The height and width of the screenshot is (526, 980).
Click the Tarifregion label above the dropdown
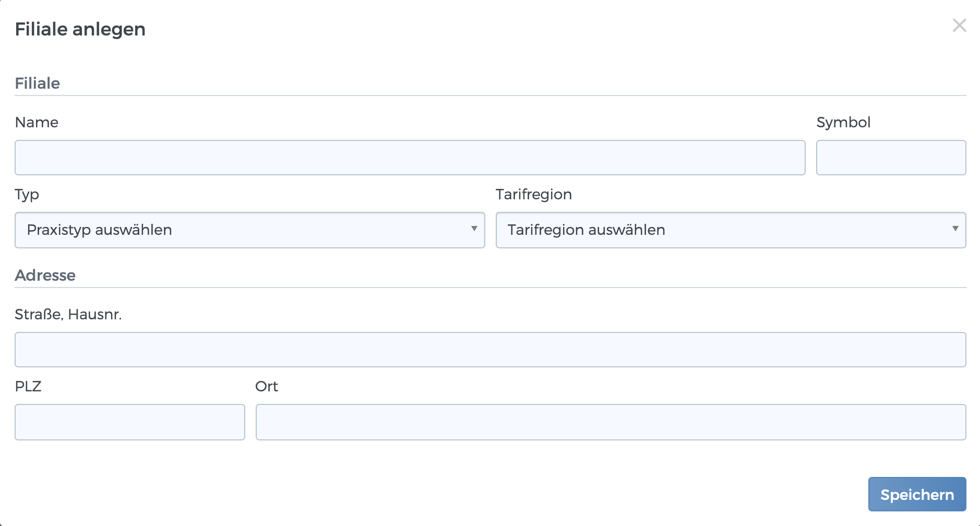pyautogui.click(x=533, y=195)
